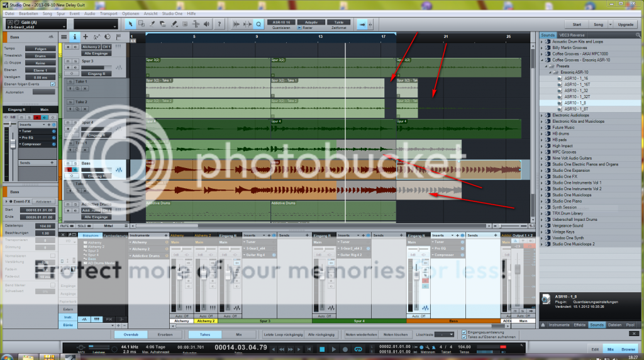Expand the Event-FX section
Image resolution: width=644 pixels, height=360 pixels.
[6, 202]
